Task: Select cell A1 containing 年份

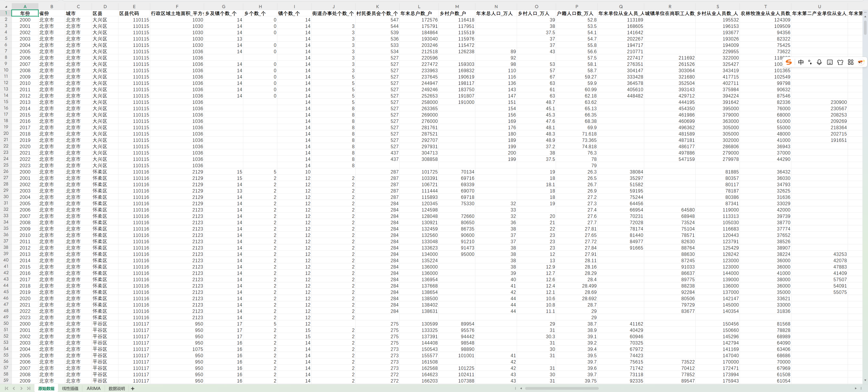Action: pyautogui.click(x=25, y=13)
